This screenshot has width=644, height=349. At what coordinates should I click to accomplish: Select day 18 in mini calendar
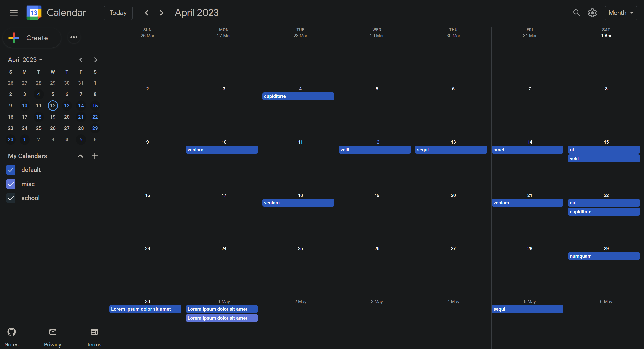coord(38,117)
